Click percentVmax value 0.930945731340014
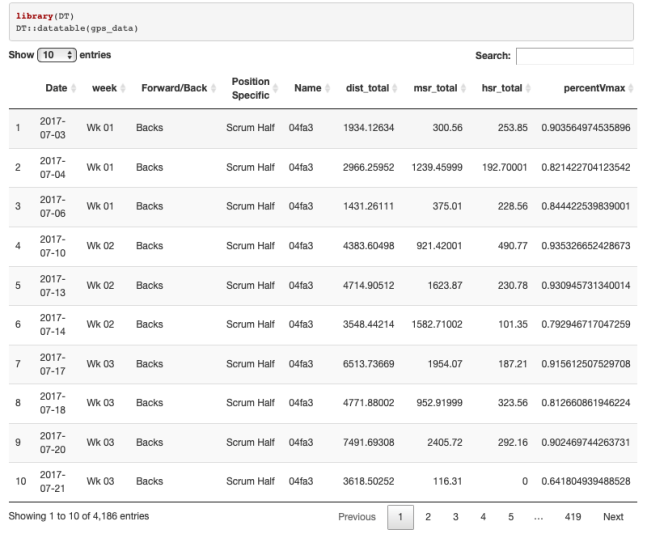 pos(586,286)
